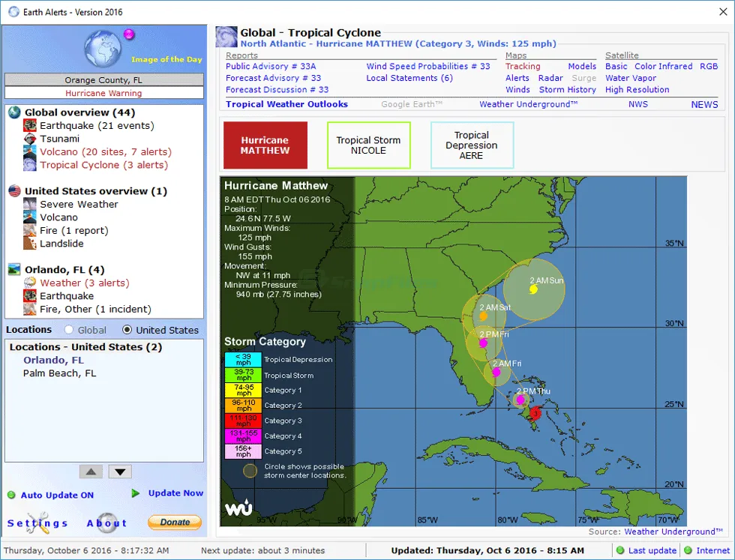Click the Fire, Other incident icon
Image resolution: width=735 pixels, height=560 pixels.
coord(29,310)
